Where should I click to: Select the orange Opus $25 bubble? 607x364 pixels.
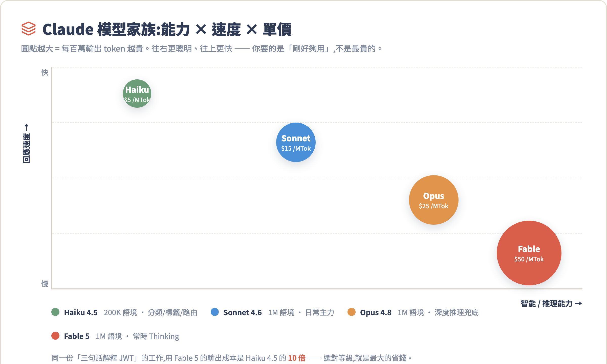434,200
